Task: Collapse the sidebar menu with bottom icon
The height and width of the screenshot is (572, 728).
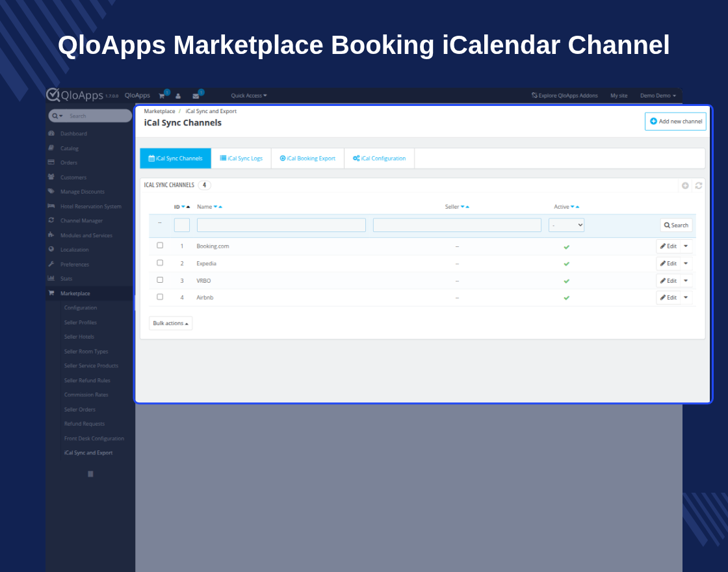Action: click(90, 474)
